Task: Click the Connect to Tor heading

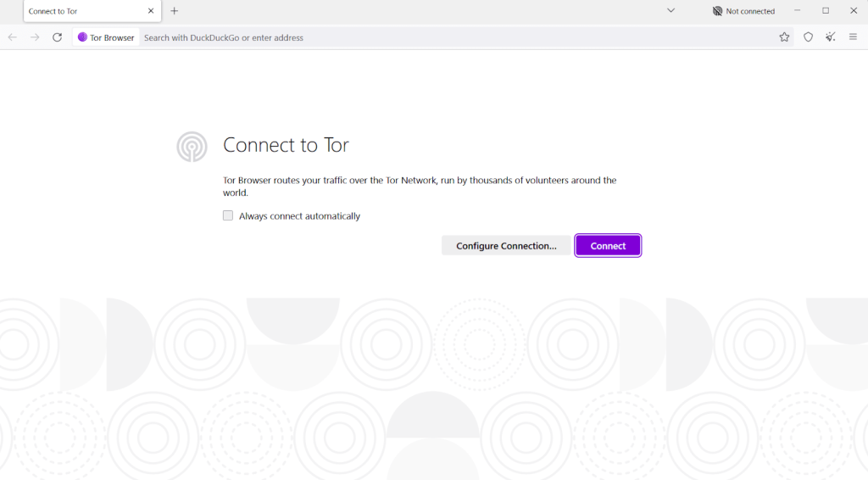Action: click(286, 145)
